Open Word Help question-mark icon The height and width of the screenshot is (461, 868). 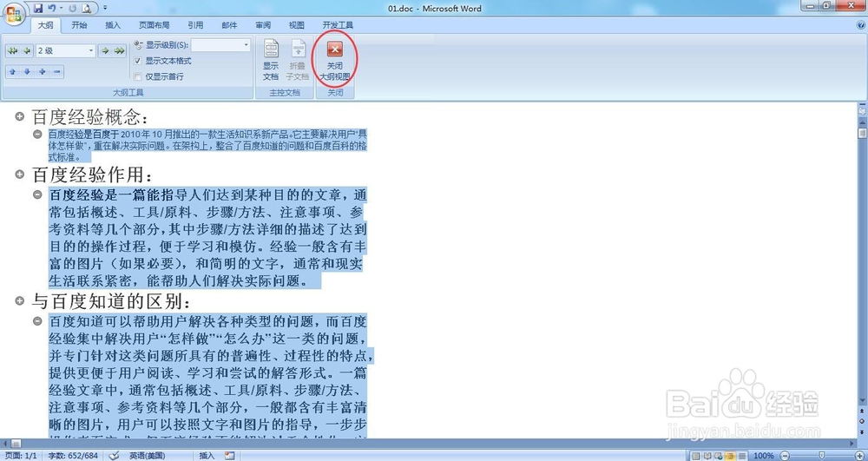tap(861, 25)
